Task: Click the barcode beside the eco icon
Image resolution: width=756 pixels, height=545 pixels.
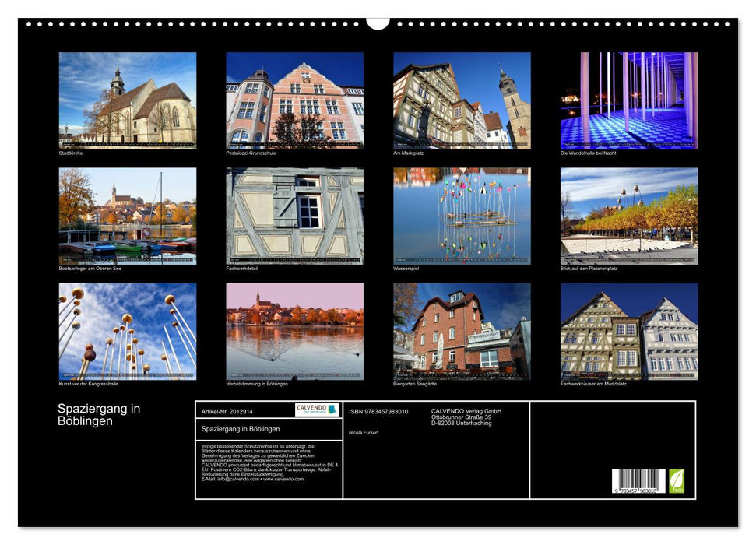Action: pos(638,481)
